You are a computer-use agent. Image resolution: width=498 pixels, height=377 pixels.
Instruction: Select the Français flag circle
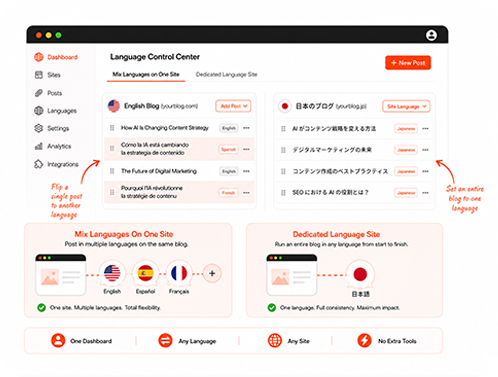click(x=179, y=273)
